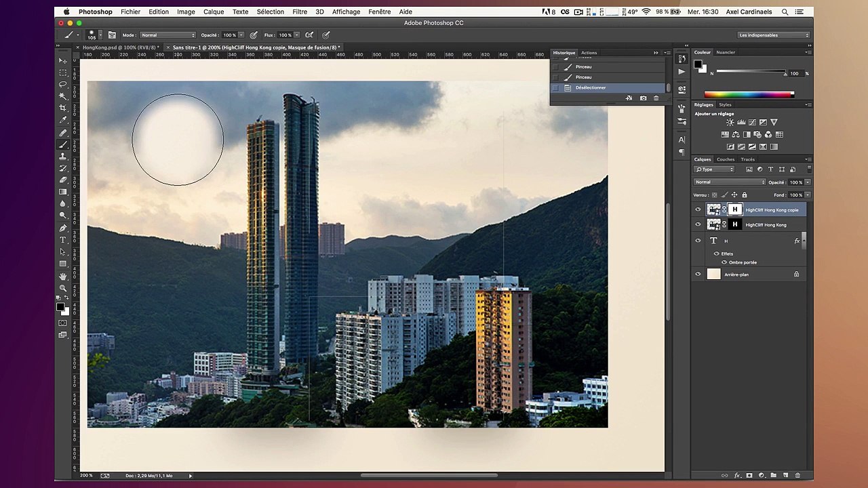868x488 pixels.
Task: Select the Eyedropper tool
Action: [x=63, y=120]
